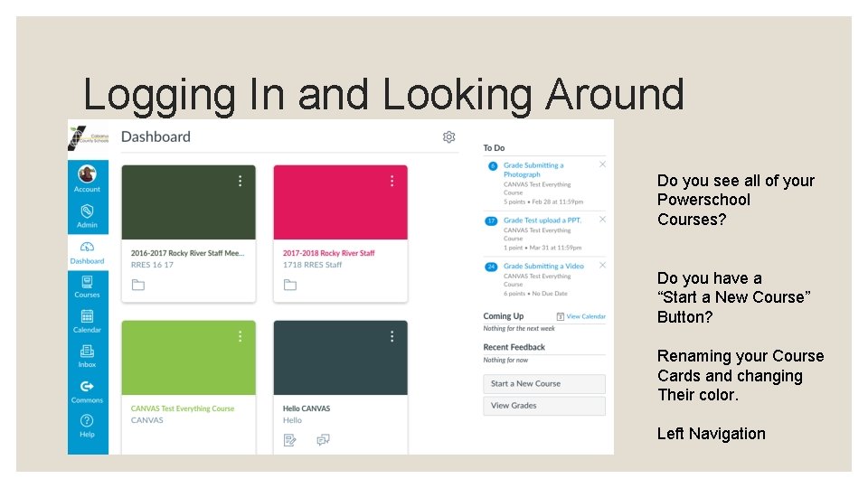This screenshot has width=868, height=488.
Task: Open discussions icon on Hello CANVAS card
Action: pyautogui.click(x=324, y=440)
